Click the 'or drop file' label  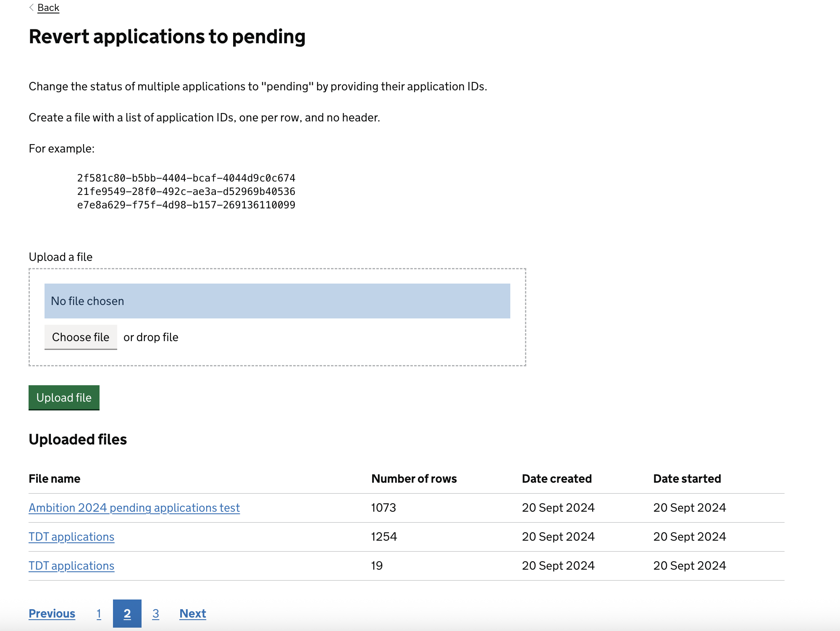coord(150,337)
